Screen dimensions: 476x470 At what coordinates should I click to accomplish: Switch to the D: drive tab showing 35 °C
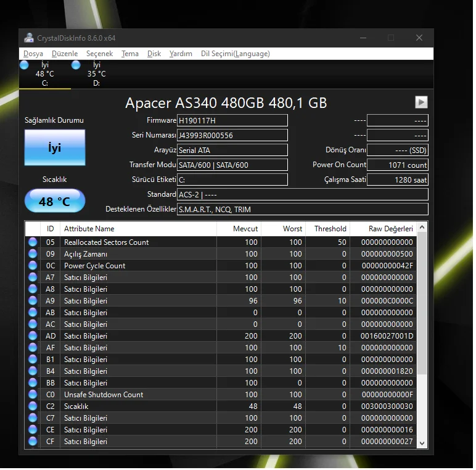97,74
